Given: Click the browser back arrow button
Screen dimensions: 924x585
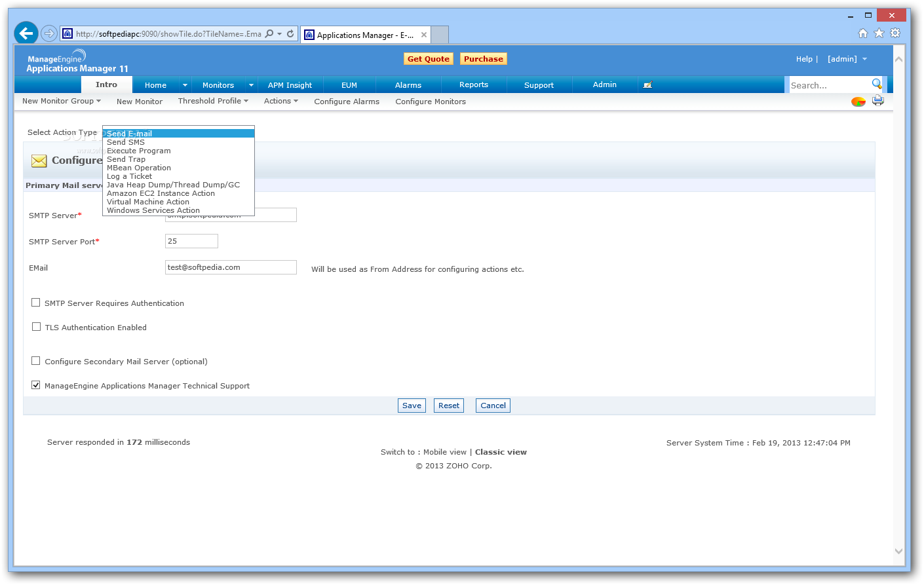Looking at the screenshot, I should pos(26,33).
